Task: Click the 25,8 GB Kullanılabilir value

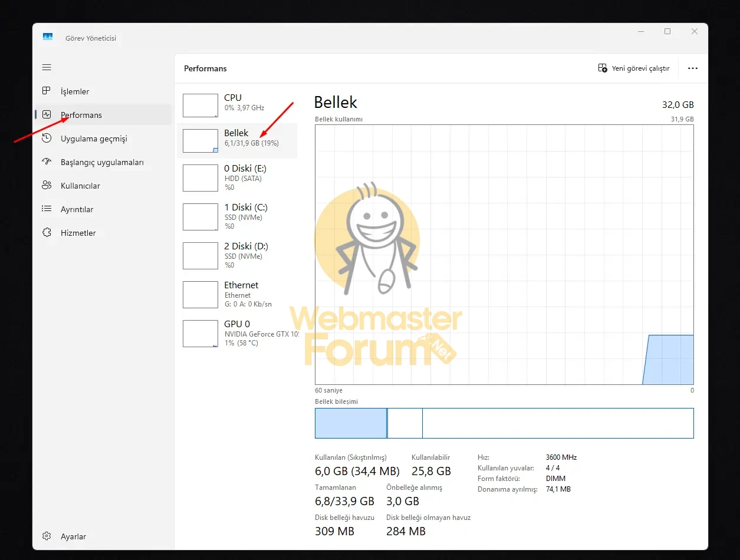Action: pyautogui.click(x=431, y=471)
